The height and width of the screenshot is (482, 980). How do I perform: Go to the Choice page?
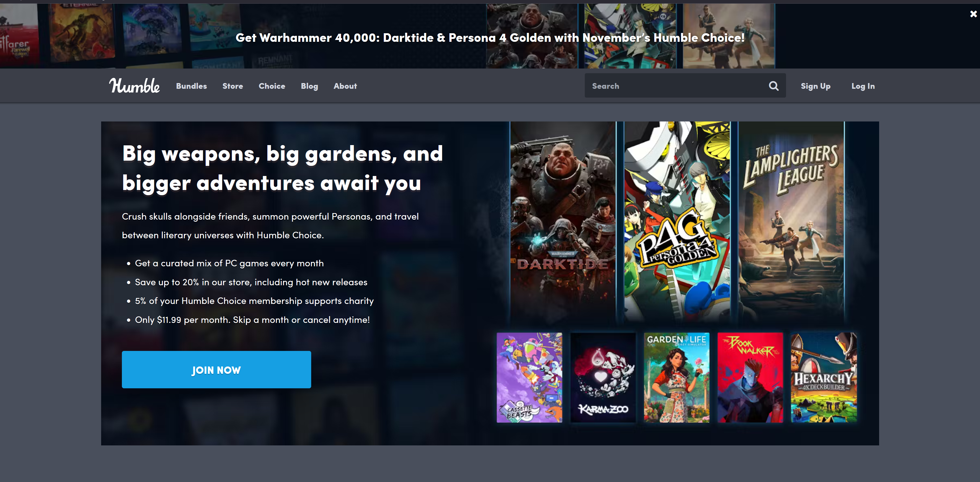tap(272, 86)
